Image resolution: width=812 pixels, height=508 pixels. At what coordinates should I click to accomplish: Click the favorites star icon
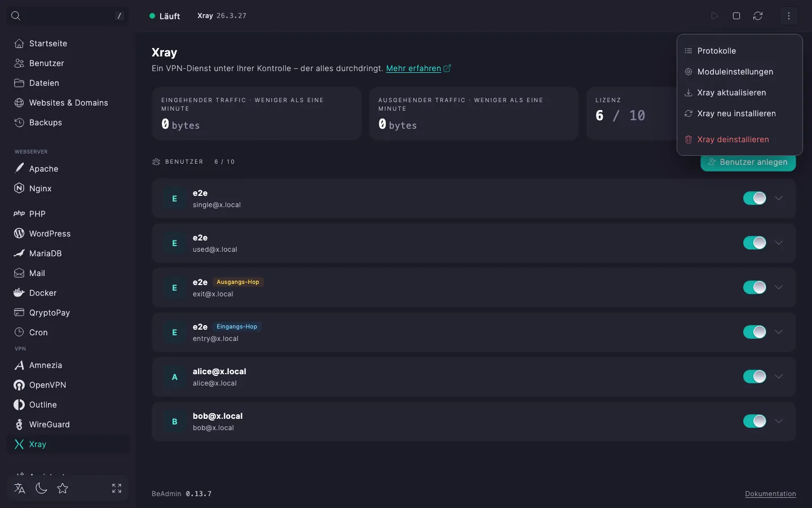pos(63,488)
